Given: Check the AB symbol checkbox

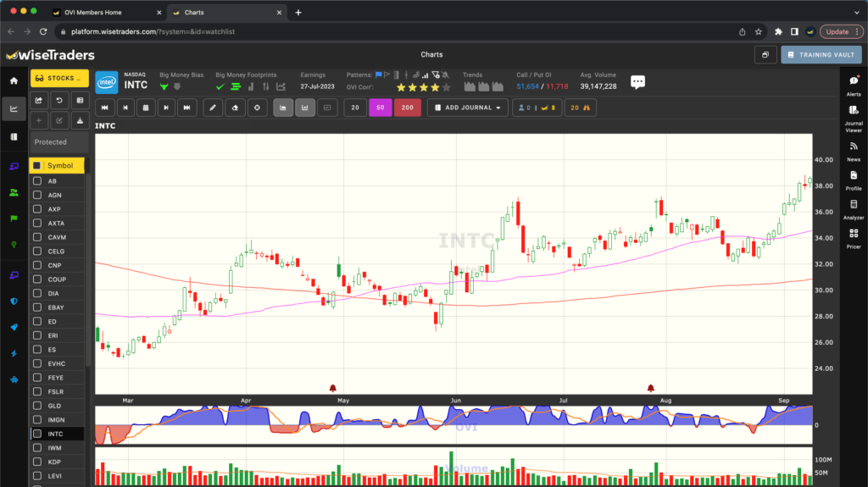Looking at the screenshot, I should (37, 181).
